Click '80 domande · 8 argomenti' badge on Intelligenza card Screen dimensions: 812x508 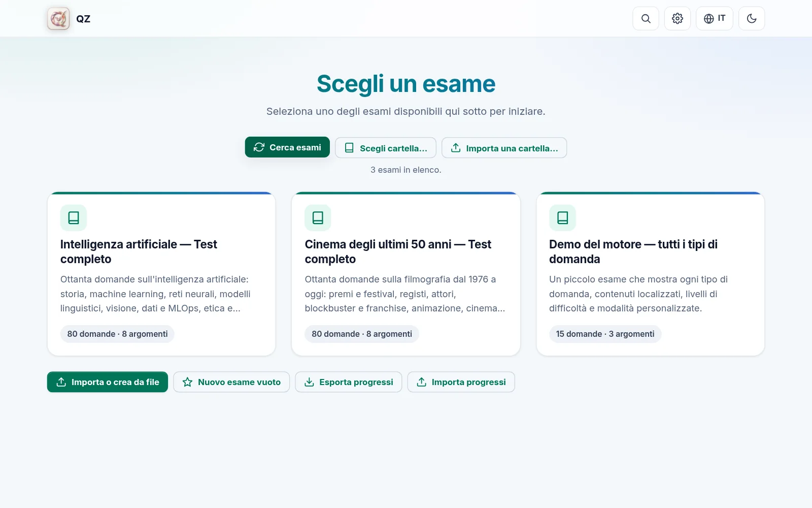click(x=117, y=334)
